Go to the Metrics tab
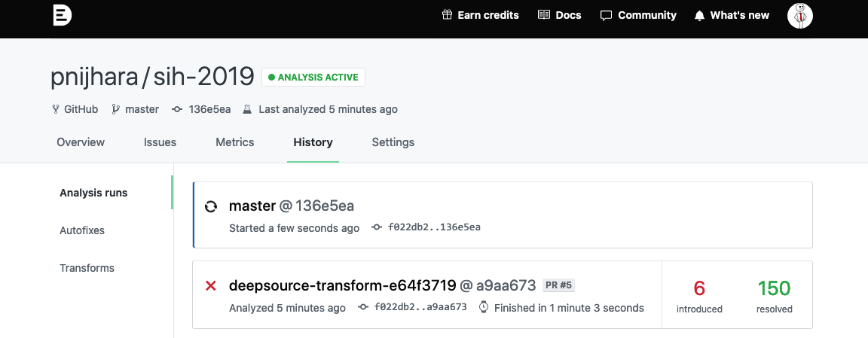 (x=235, y=142)
